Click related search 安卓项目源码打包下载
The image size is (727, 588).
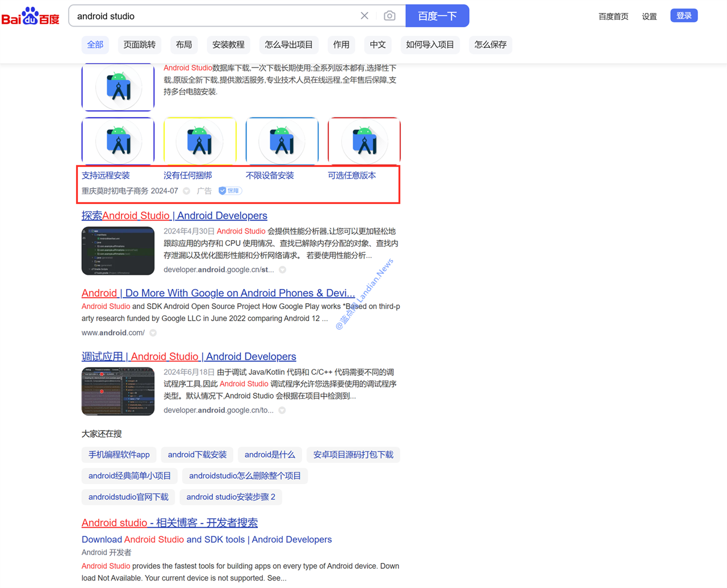click(x=353, y=454)
